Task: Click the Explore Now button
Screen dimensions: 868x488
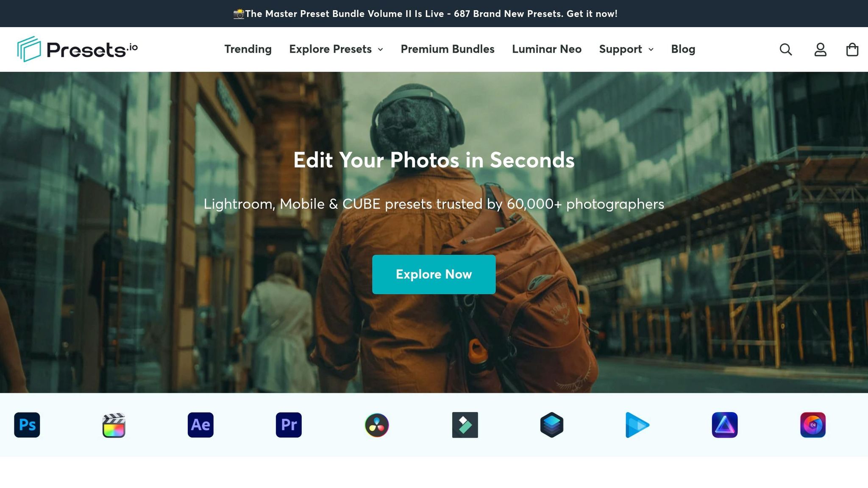Action: 434,274
